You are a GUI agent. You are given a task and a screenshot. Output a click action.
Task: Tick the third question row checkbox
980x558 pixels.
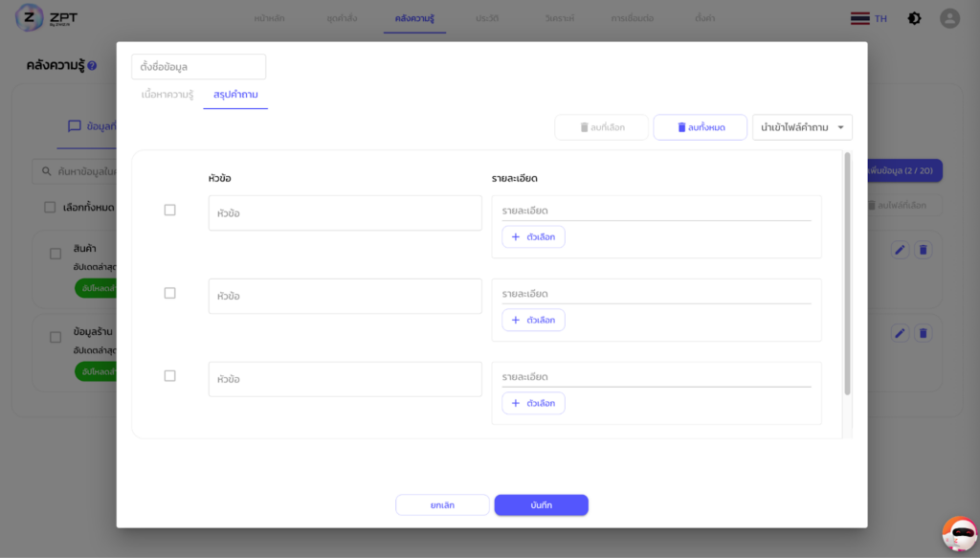(169, 376)
